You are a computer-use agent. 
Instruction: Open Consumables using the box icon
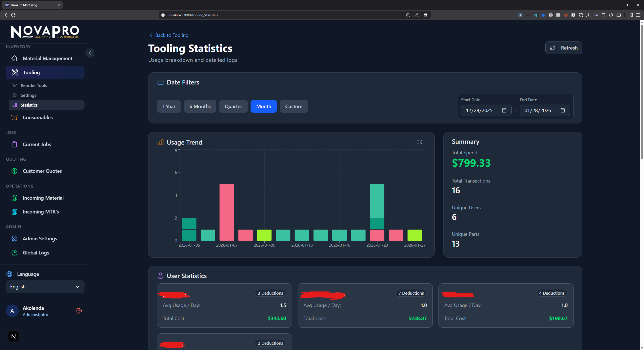[x=14, y=117]
